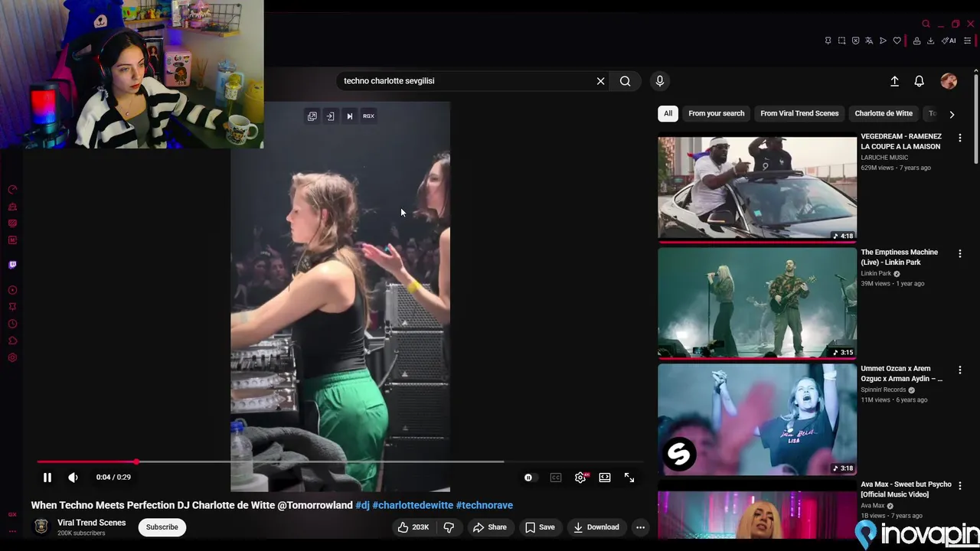
Task: Click the #dj hashtag
Action: 362,505
